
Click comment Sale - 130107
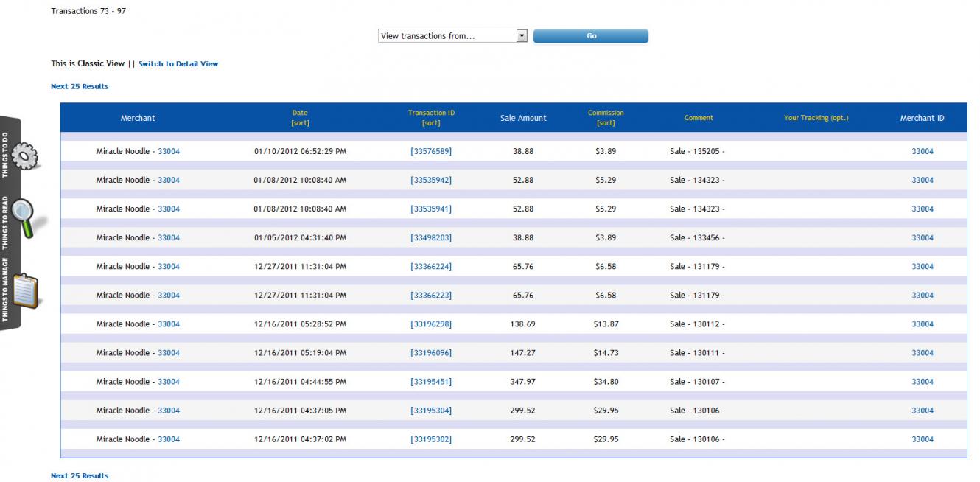click(697, 381)
